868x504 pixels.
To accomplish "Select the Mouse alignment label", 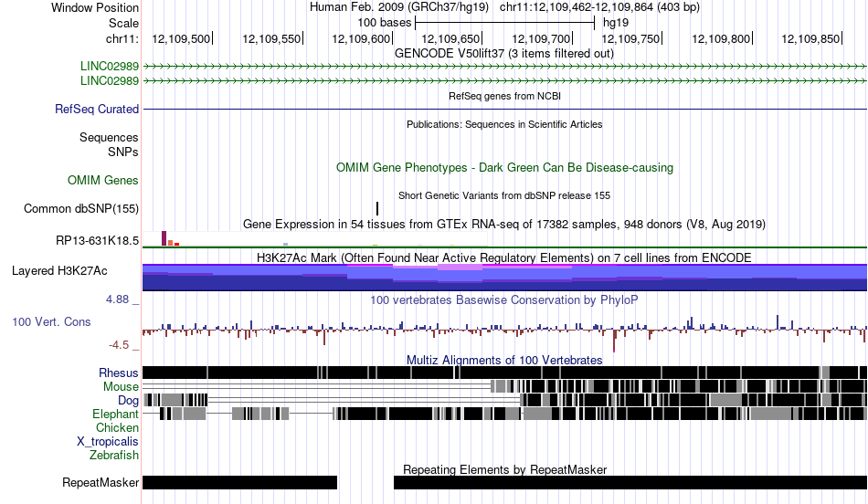I will (121, 387).
